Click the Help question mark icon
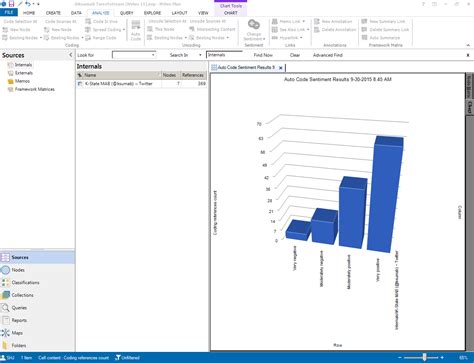The height and width of the screenshot is (363, 474). 423,4
